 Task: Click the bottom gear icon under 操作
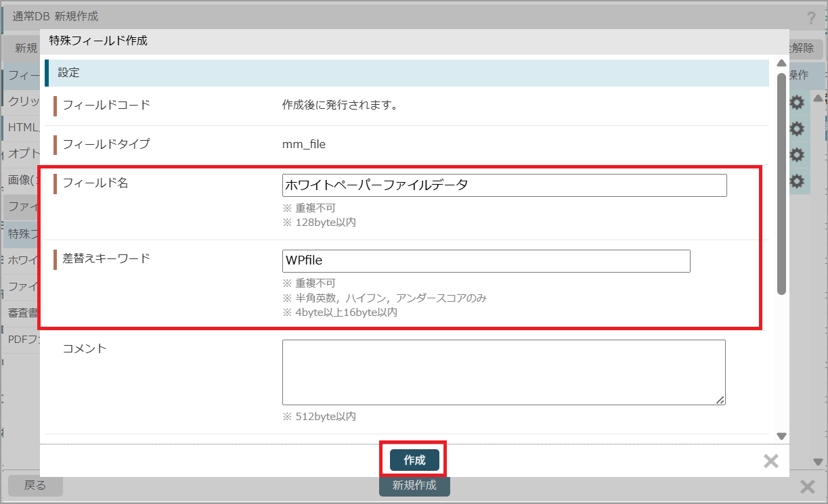coord(797,181)
